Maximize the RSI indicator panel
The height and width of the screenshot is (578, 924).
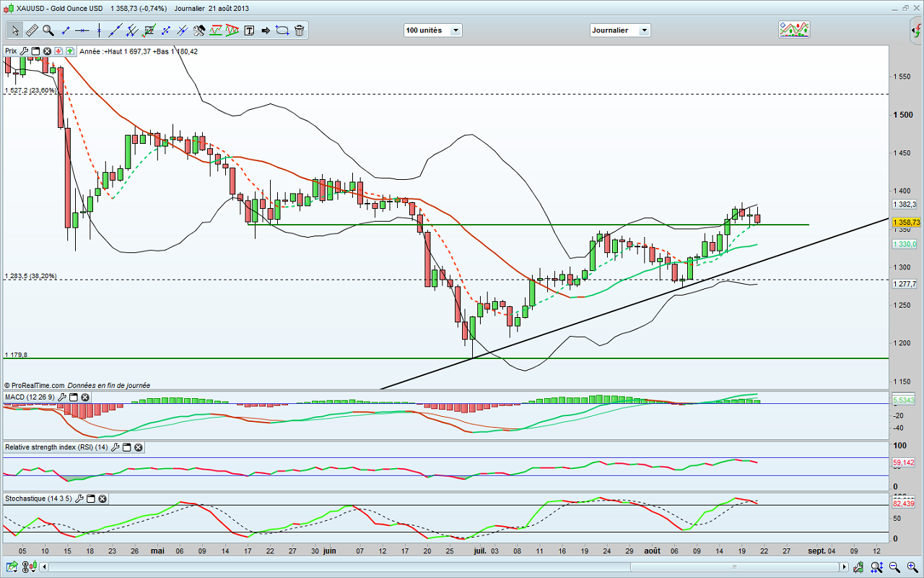126,448
